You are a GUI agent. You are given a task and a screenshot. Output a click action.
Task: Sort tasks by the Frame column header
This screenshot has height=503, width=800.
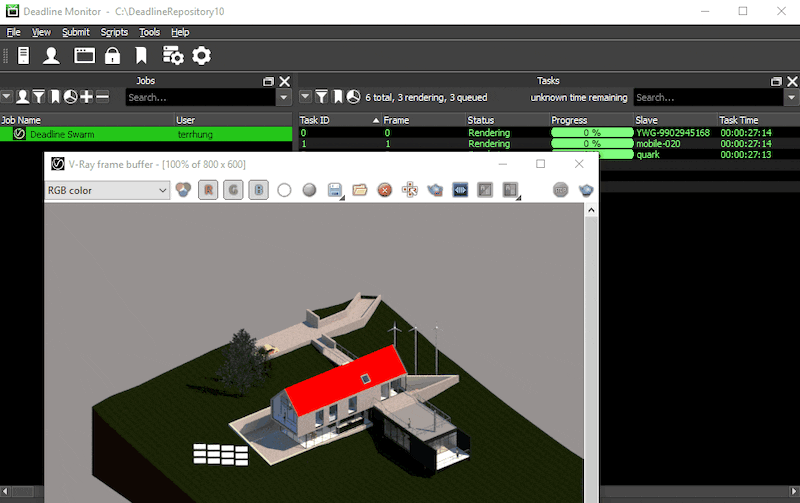424,120
